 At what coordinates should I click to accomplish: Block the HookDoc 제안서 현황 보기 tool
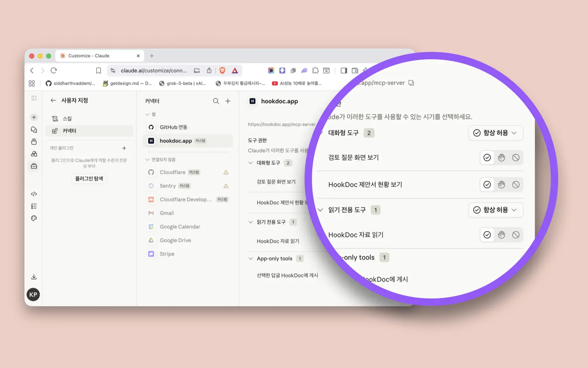(516, 184)
